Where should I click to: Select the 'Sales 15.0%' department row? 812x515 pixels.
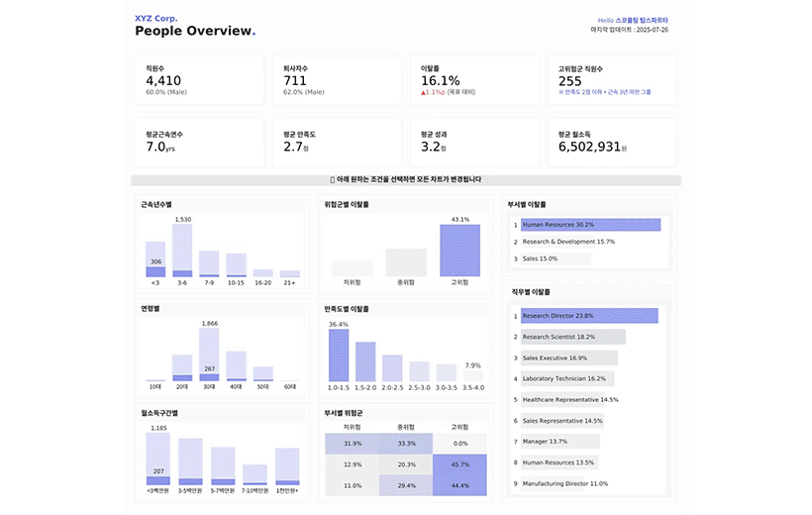tap(556, 258)
